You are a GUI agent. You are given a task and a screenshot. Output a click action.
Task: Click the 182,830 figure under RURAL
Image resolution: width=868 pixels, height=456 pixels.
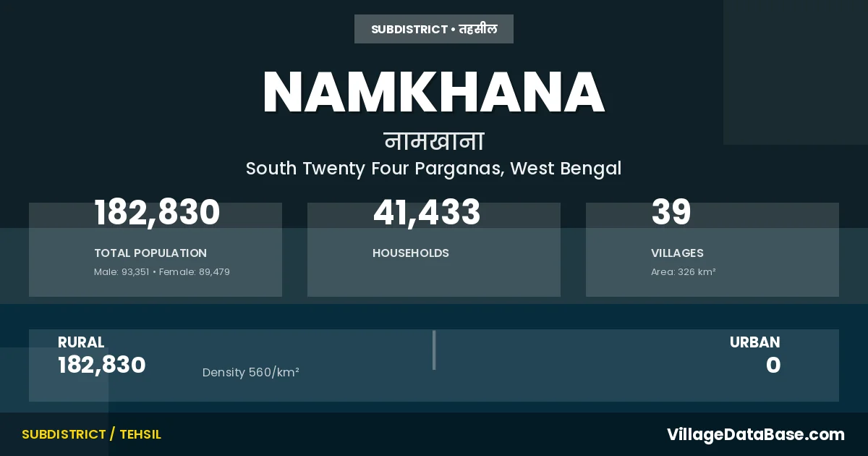click(102, 366)
